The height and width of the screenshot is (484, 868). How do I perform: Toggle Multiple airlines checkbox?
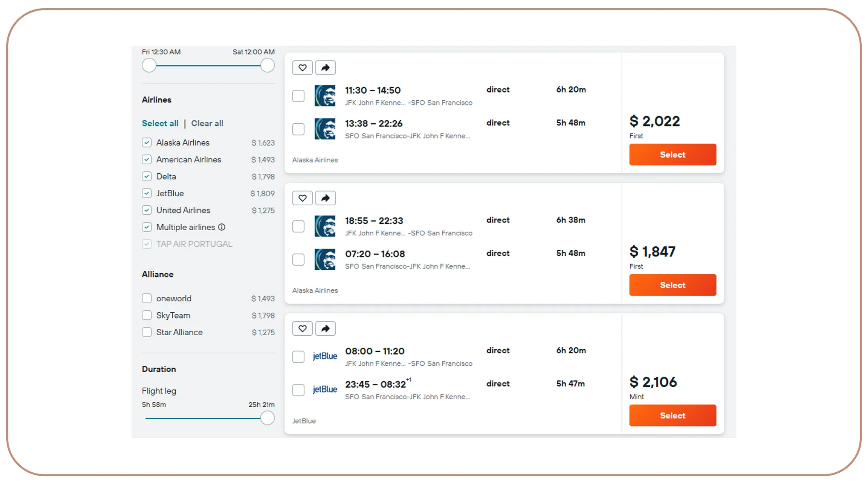[146, 227]
